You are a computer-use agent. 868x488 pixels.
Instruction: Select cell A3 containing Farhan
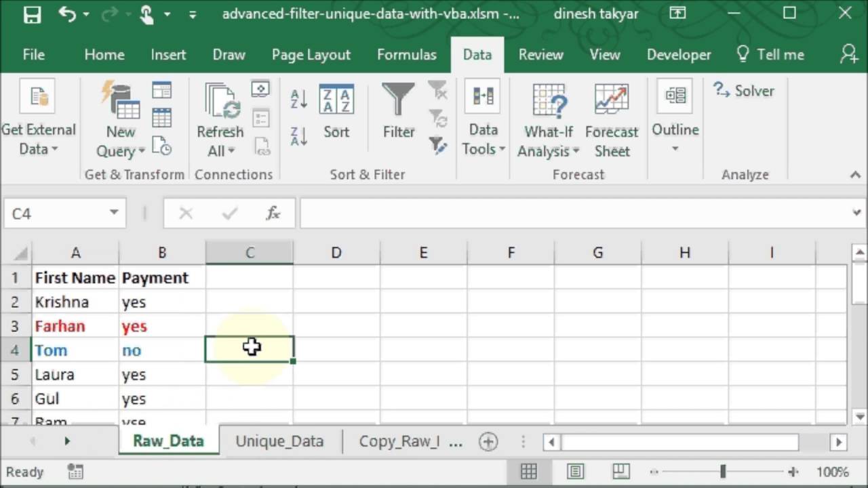[75, 326]
